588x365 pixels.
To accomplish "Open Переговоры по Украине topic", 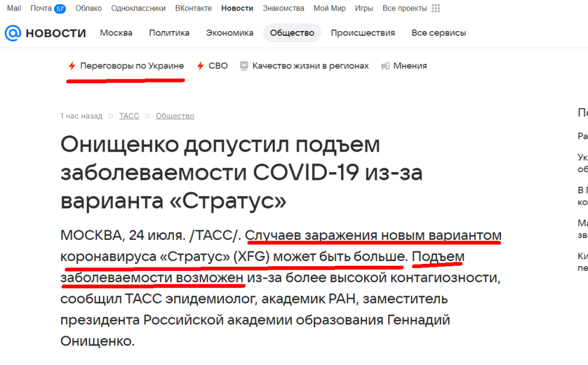I will pyautogui.click(x=132, y=66).
